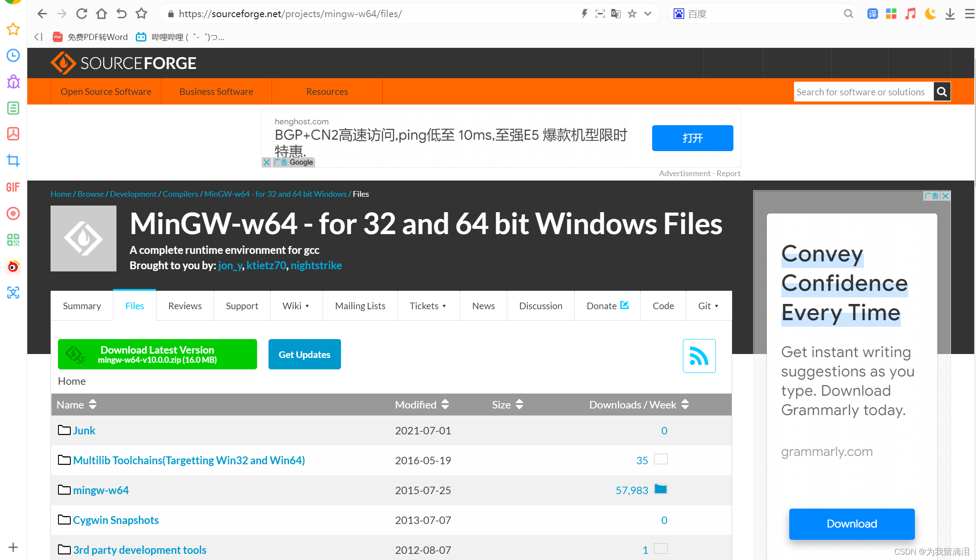
Task: Open the downloads arrow icon in toolbar
Action: pos(950,14)
